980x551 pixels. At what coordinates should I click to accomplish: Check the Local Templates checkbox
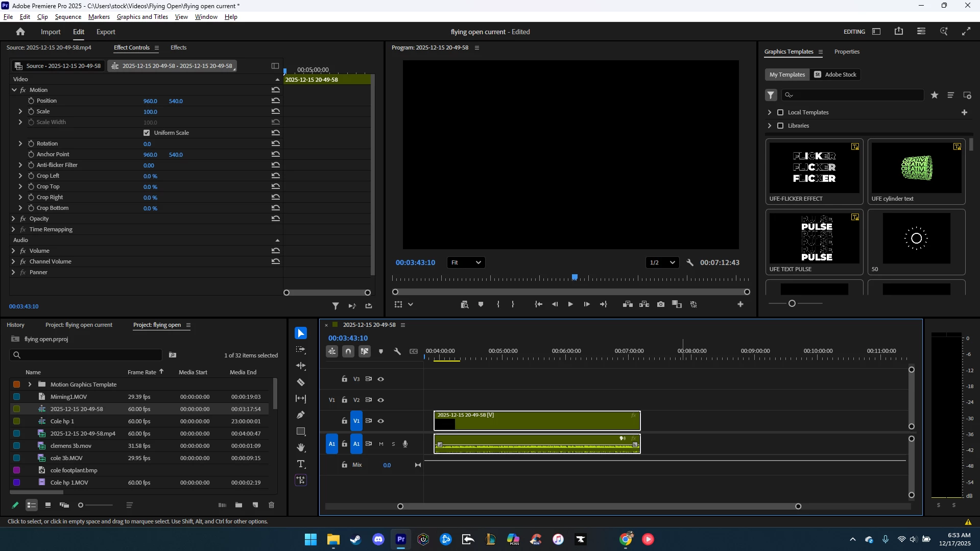[780, 112]
